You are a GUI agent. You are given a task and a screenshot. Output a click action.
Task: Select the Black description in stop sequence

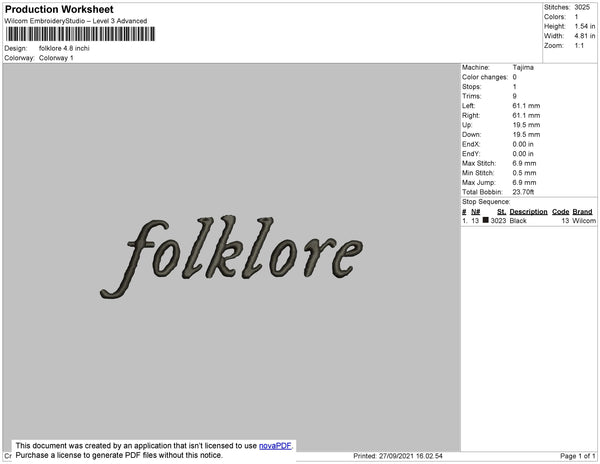tap(518, 221)
